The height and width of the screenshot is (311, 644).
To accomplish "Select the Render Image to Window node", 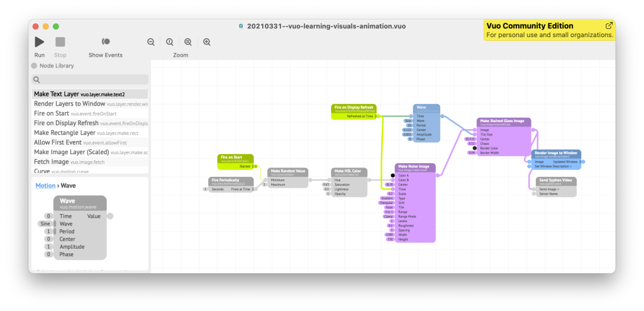I will click(x=557, y=153).
